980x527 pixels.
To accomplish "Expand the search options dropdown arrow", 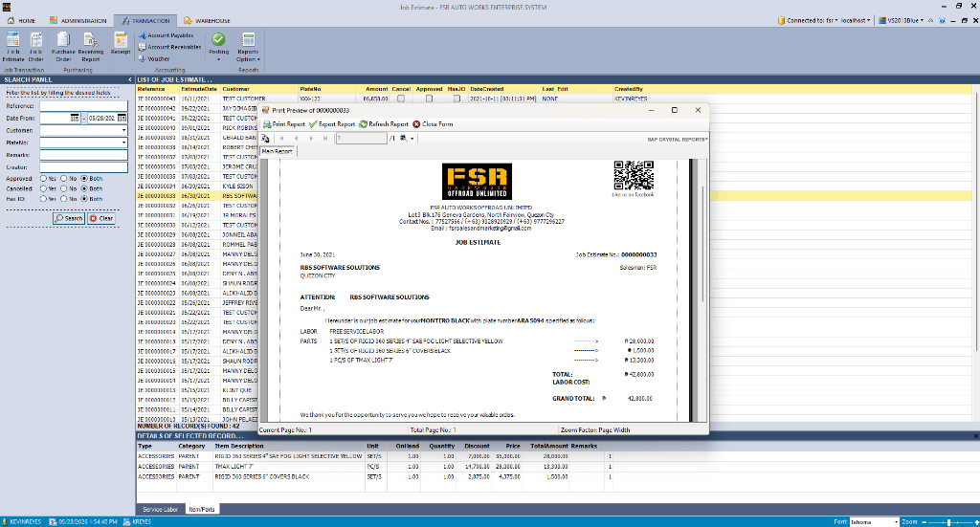I will (x=412, y=139).
